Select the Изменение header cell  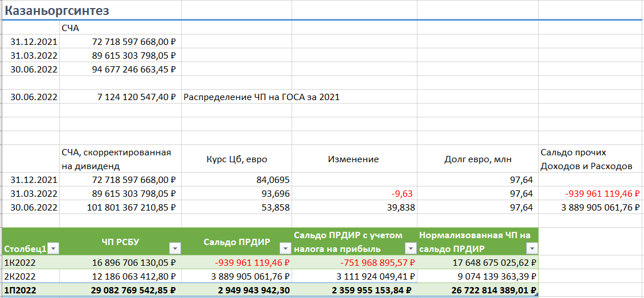(354, 159)
